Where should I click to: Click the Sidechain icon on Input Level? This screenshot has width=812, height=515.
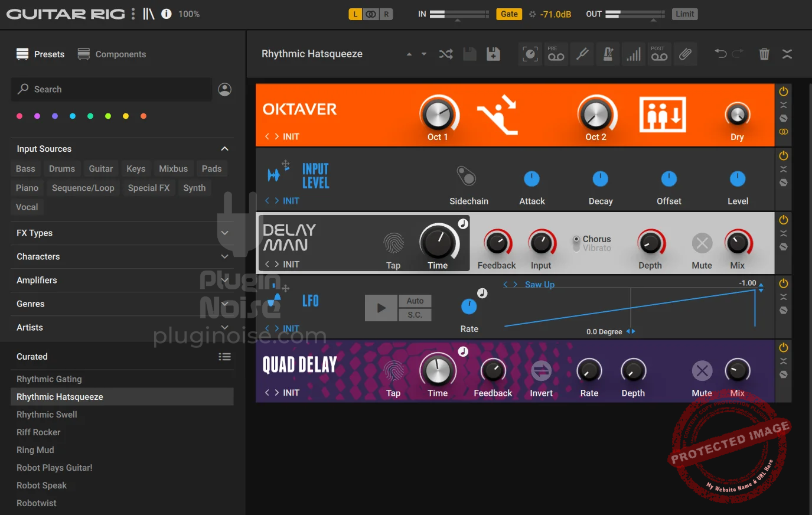467,176
